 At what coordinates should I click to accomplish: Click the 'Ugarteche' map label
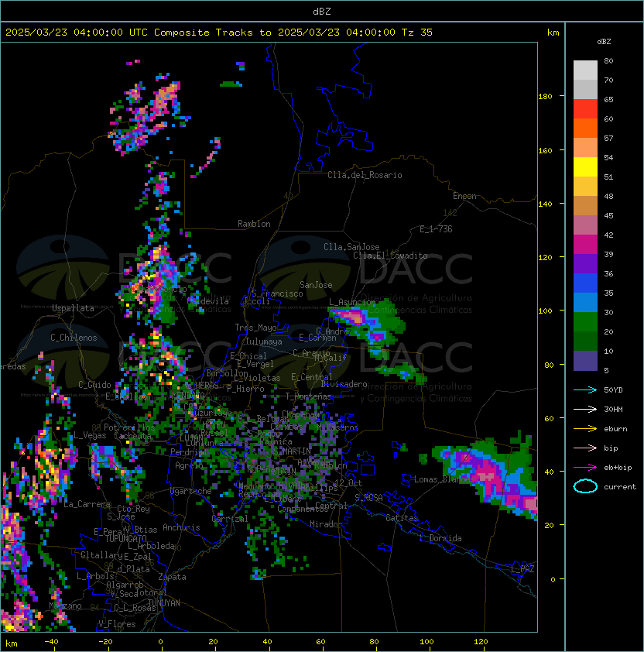click(x=190, y=491)
